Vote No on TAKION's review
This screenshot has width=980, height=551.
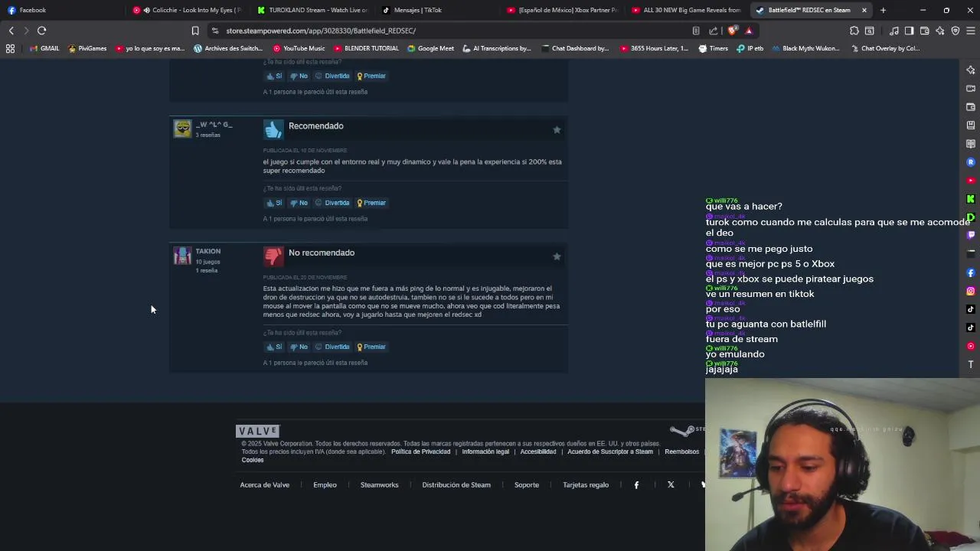[x=299, y=347]
